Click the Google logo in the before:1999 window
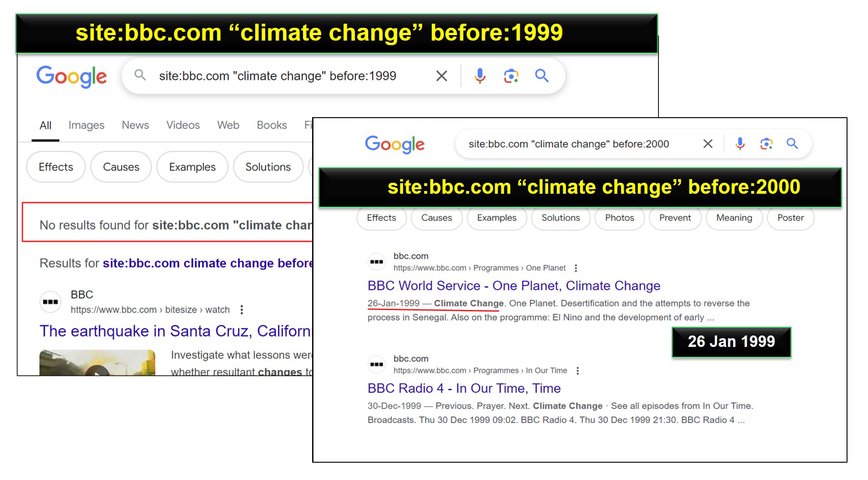 (x=72, y=76)
